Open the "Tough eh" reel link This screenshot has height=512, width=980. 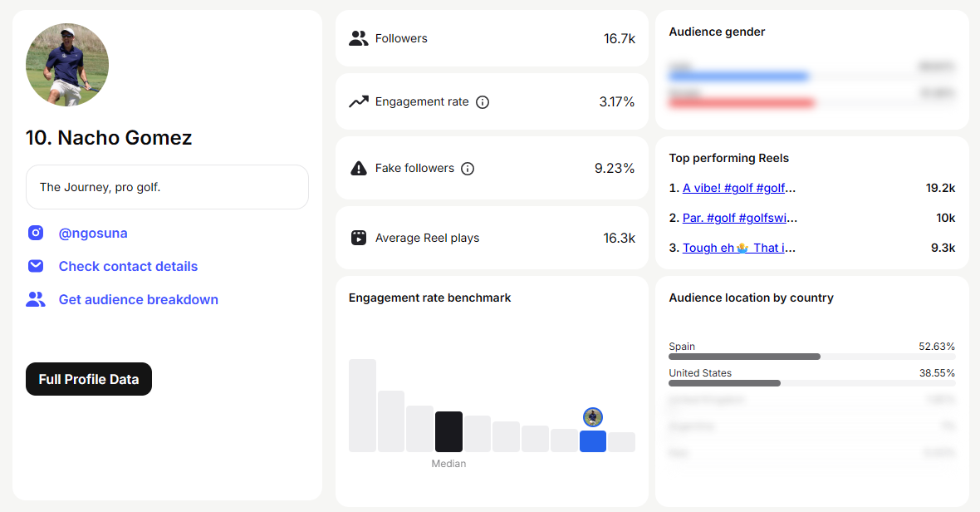click(x=738, y=248)
